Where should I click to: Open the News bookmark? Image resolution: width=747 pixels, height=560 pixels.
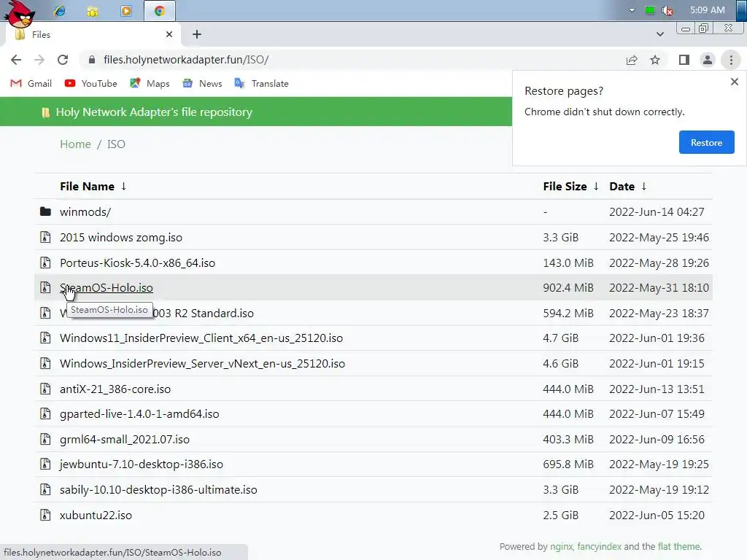click(x=203, y=83)
